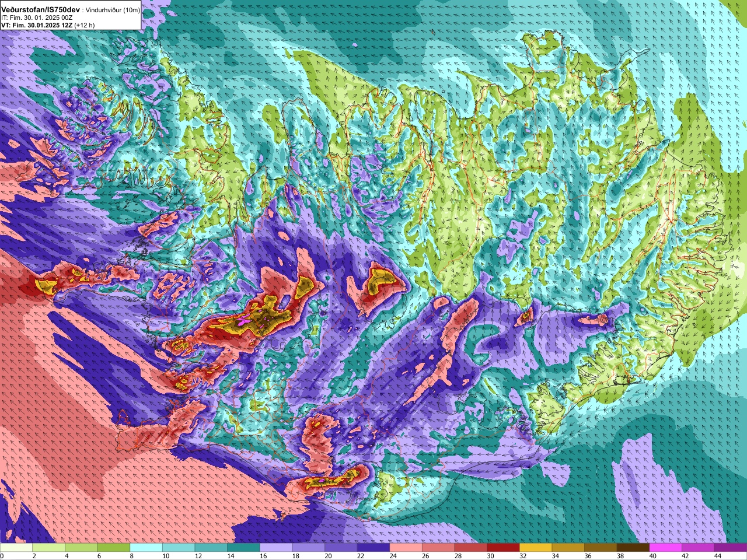The width and height of the screenshot is (747, 560).
Task: Pick the yellow 32–34 legend swatch
Action: 536,548
